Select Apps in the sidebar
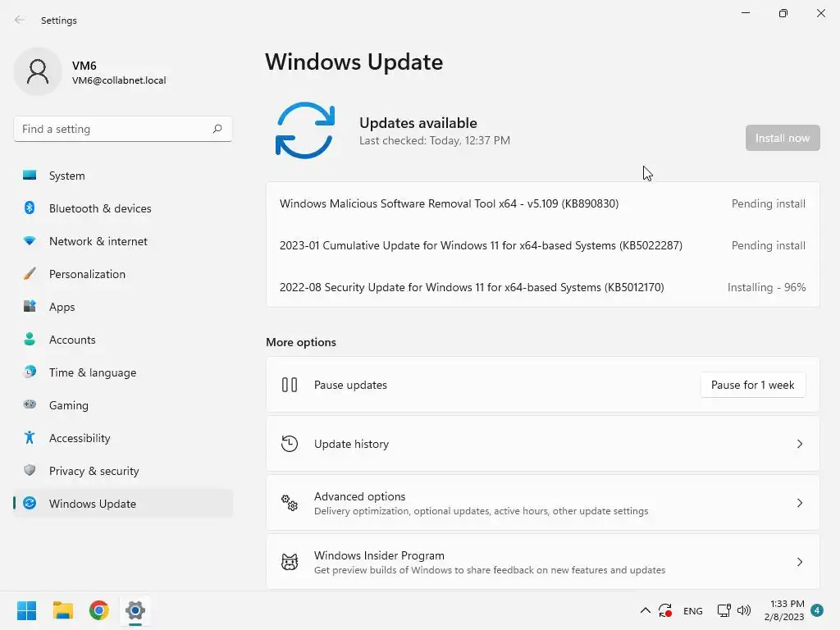The image size is (840, 630). coord(123,307)
